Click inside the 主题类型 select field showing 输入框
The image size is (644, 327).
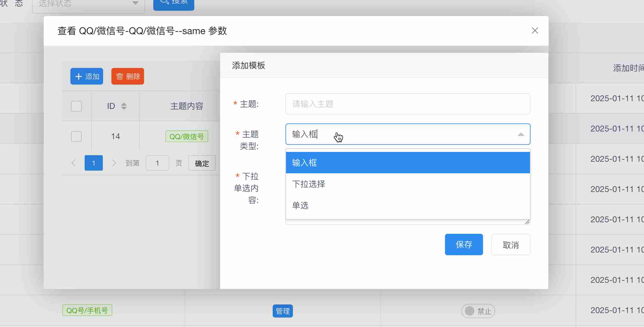[398, 134]
